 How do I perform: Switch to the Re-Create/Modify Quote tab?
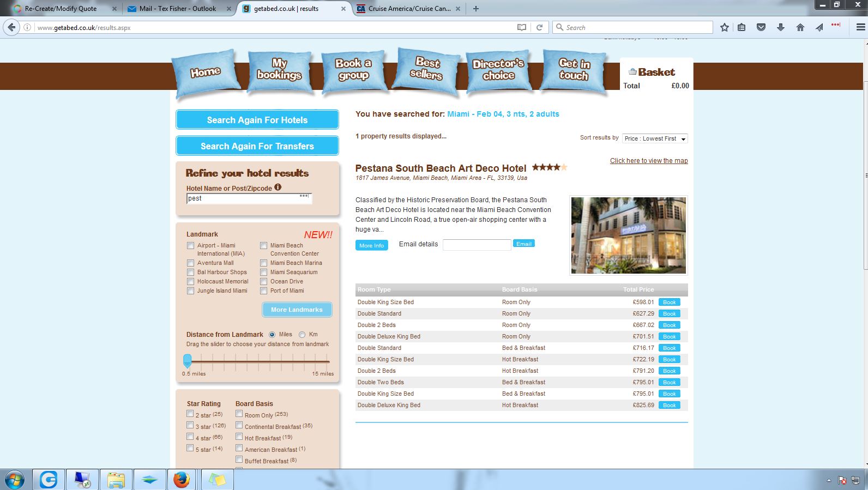[x=61, y=9]
